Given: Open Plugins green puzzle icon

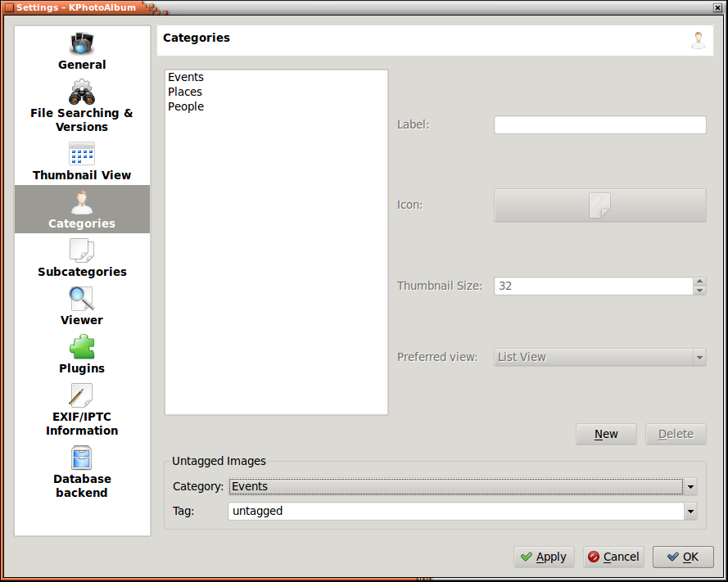Looking at the screenshot, I should pos(82,347).
